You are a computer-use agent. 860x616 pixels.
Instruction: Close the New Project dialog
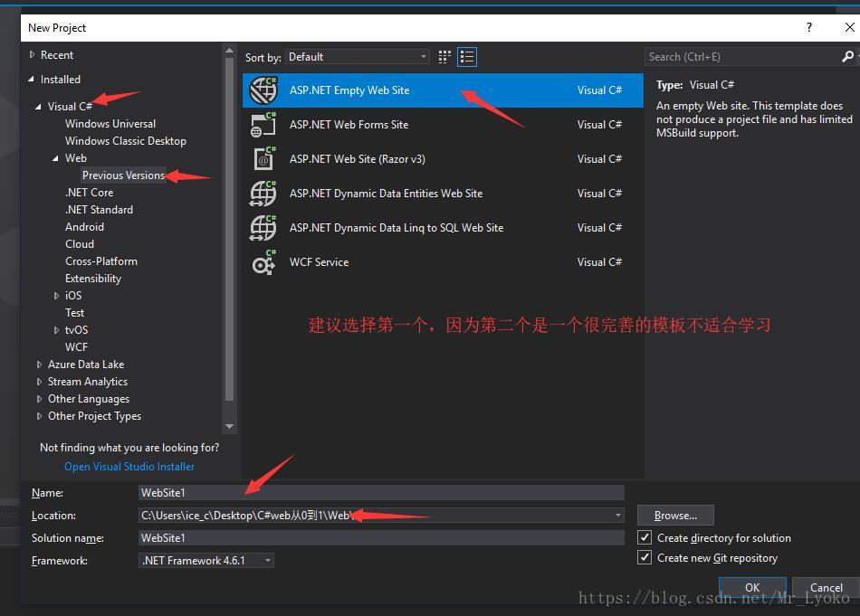849,27
